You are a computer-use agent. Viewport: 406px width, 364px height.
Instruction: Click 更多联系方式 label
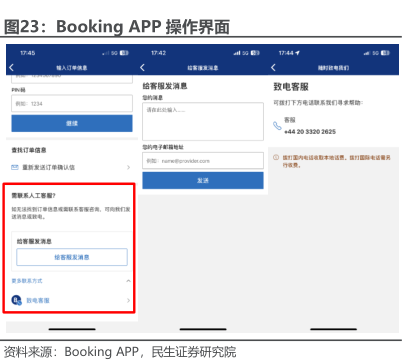[27, 281]
